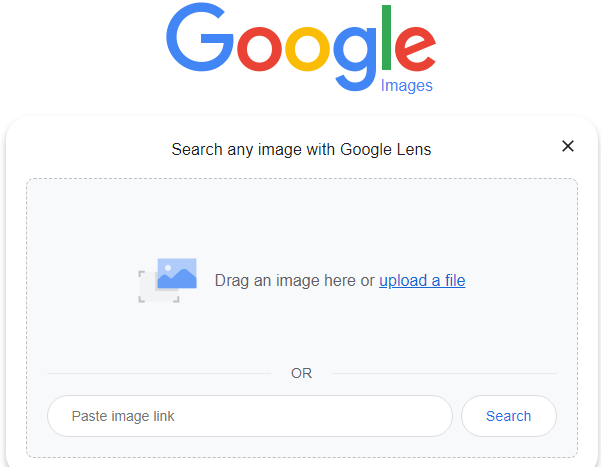Image resolution: width=601 pixels, height=467 pixels.
Task: Click the green l in the logo
Action: (386, 38)
